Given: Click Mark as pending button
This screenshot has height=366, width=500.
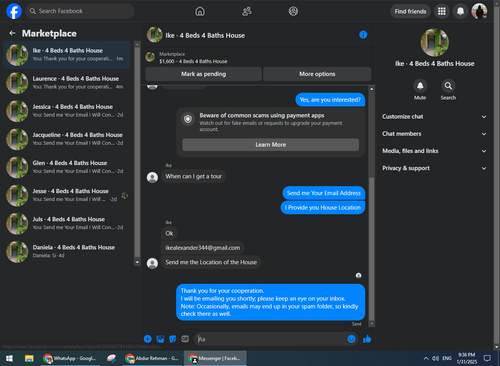Looking at the screenshot, I should 203,74.
